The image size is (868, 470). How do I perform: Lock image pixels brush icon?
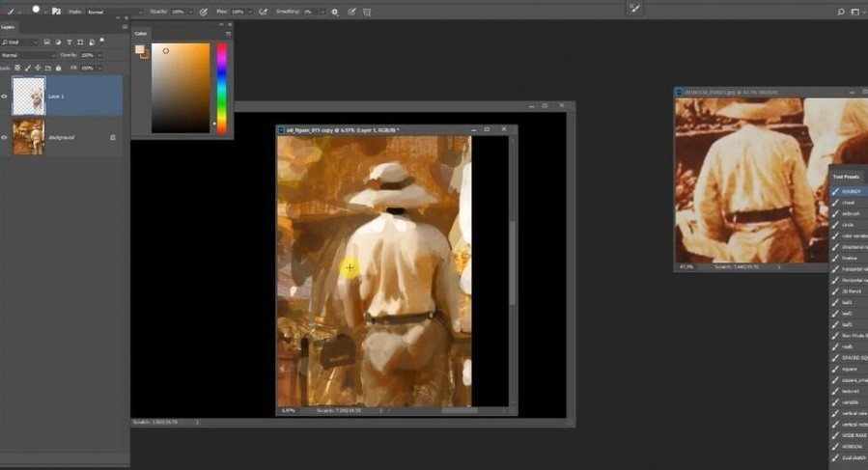(28, 69)
